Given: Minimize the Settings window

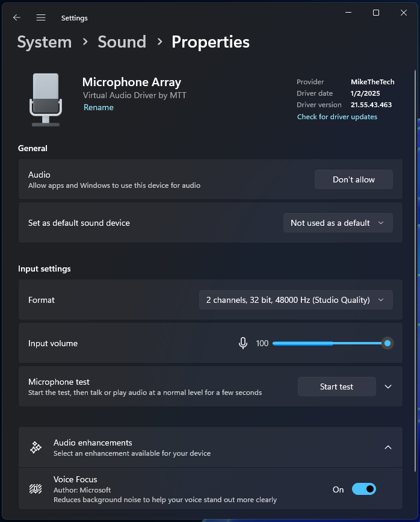Looking at the screenshot, I should pyautogui.click(x=348, y=13).
